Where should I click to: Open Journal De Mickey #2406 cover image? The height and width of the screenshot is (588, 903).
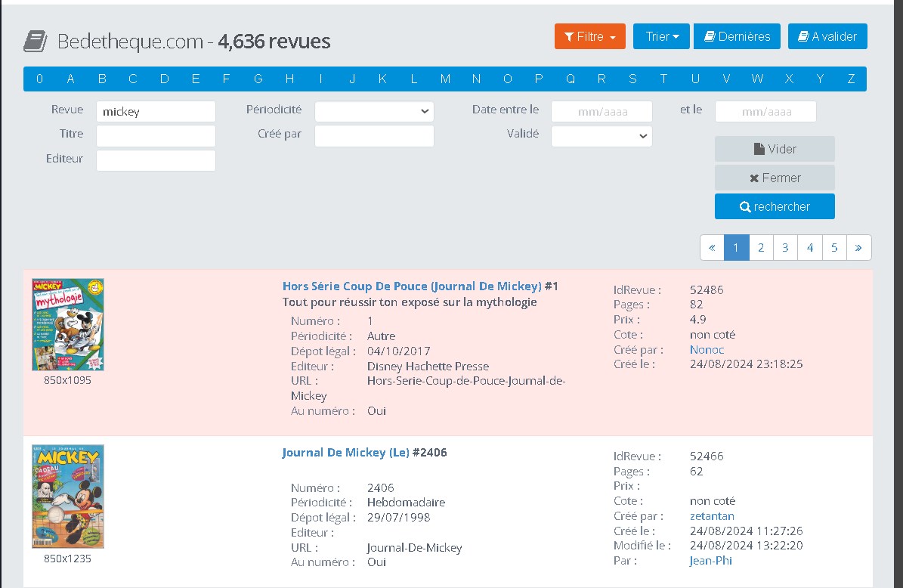[68, 496]
